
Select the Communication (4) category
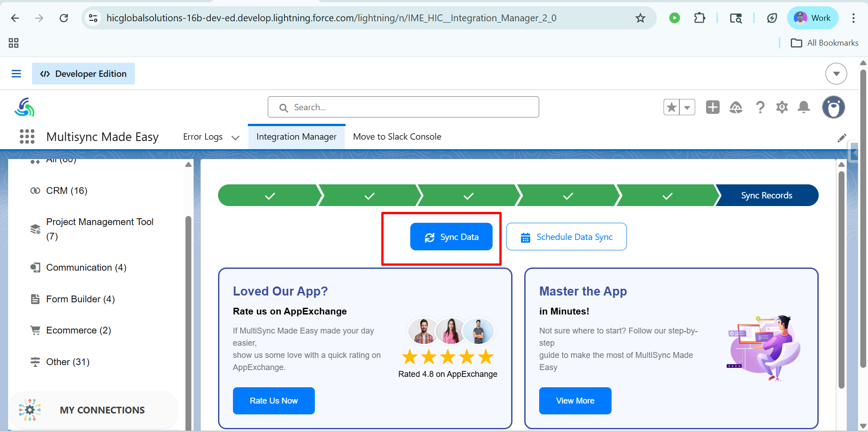point(78,268)
